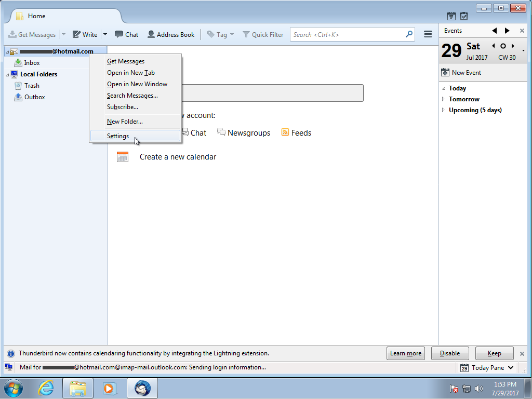Open the Trash folder
The image size is (532, 399).
[31, 86]
